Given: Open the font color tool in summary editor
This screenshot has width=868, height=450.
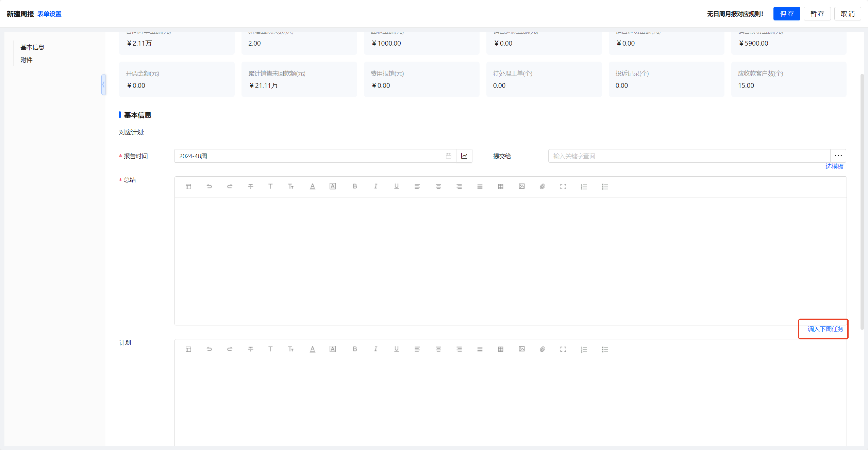Looking at the screenshot, I should 312,186.
